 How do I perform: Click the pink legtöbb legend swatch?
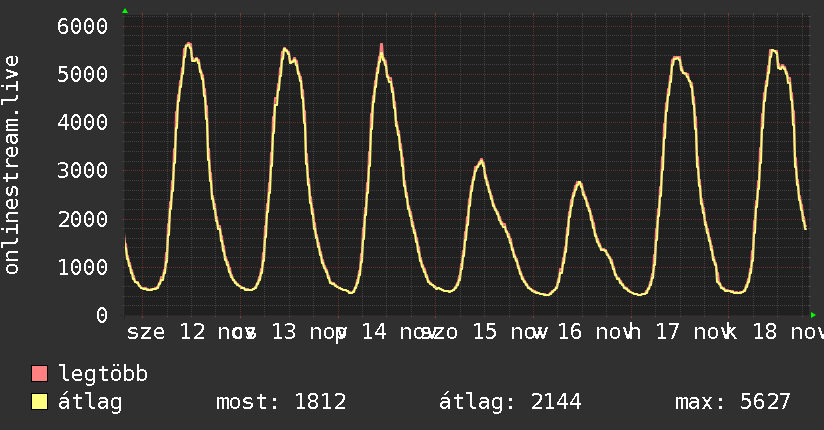tap(39, 373)
